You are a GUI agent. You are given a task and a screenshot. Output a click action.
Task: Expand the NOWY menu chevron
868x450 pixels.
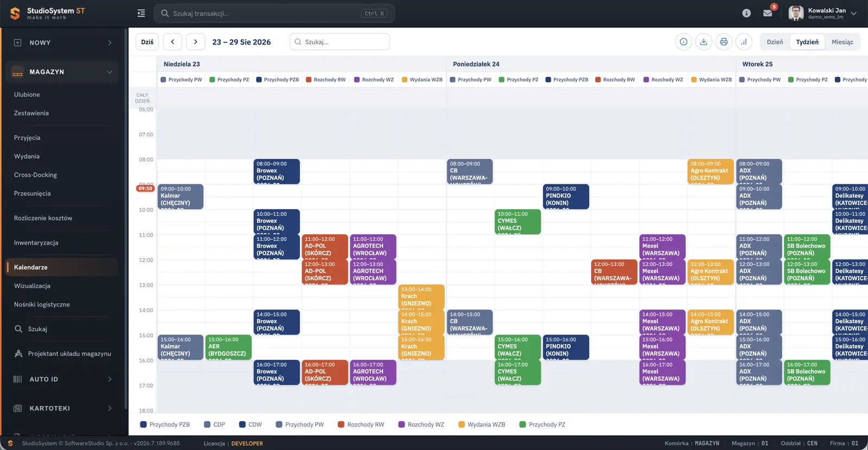coord(110,43)
